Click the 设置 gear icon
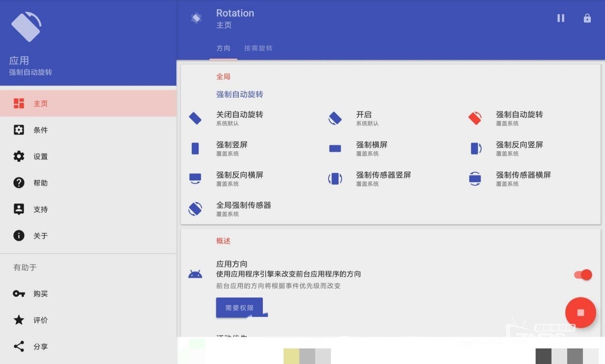Screen dimensions: 605x364 19,156
